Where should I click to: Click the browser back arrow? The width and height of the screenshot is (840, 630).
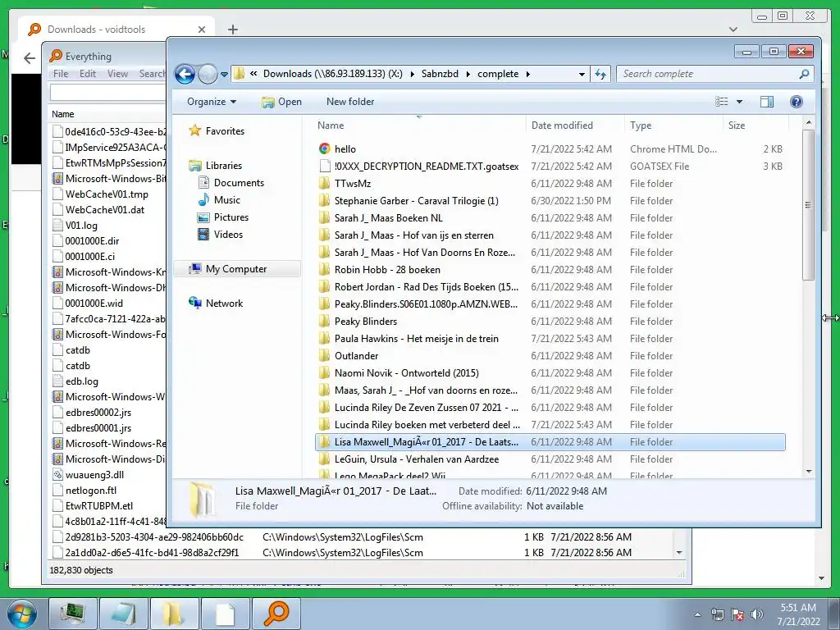pos(30,58)
